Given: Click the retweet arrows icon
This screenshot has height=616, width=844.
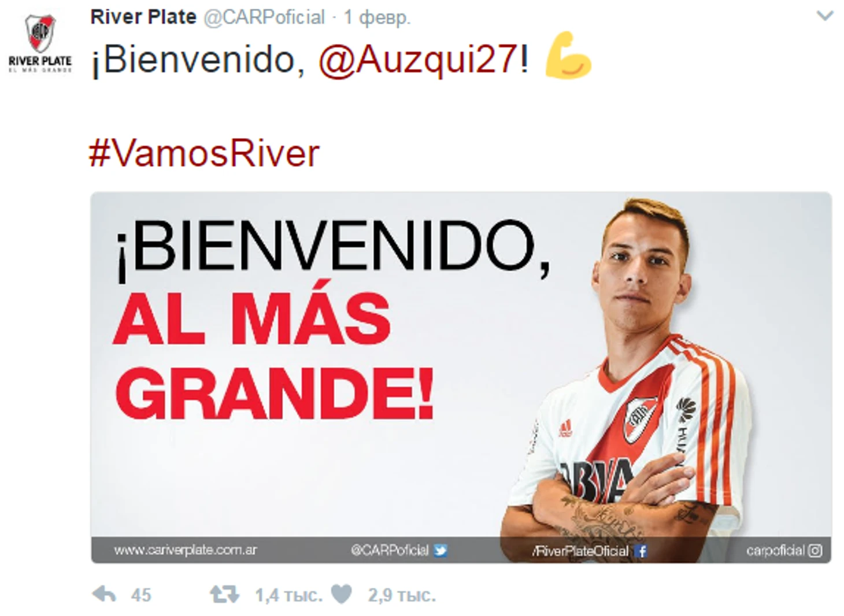Looking at the screenshot, I should 224,594.
